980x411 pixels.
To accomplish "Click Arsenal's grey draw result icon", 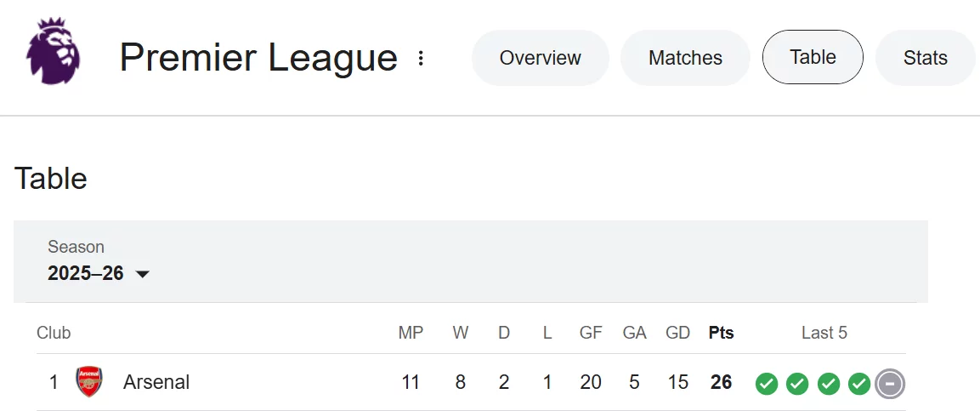I will pos(890,384).
